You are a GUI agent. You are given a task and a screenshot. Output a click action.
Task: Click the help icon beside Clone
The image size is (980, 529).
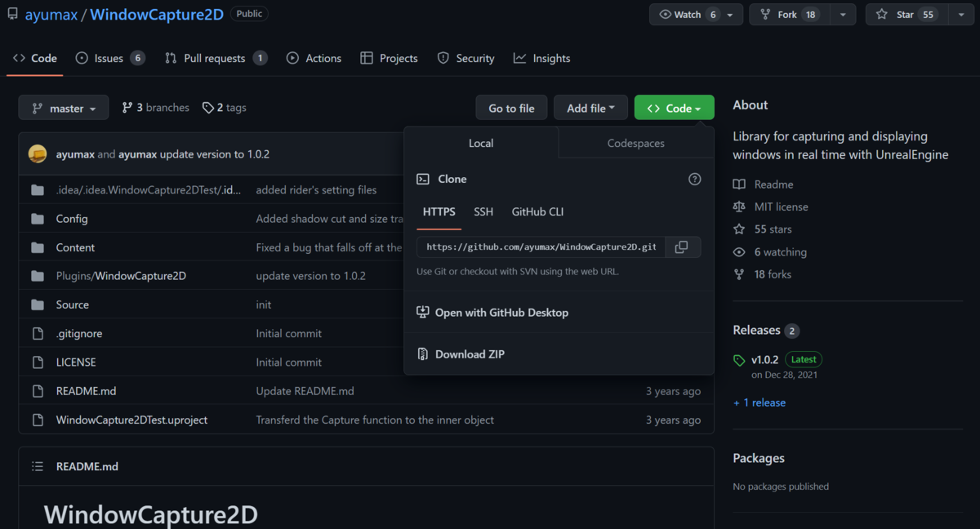(695, 179)
